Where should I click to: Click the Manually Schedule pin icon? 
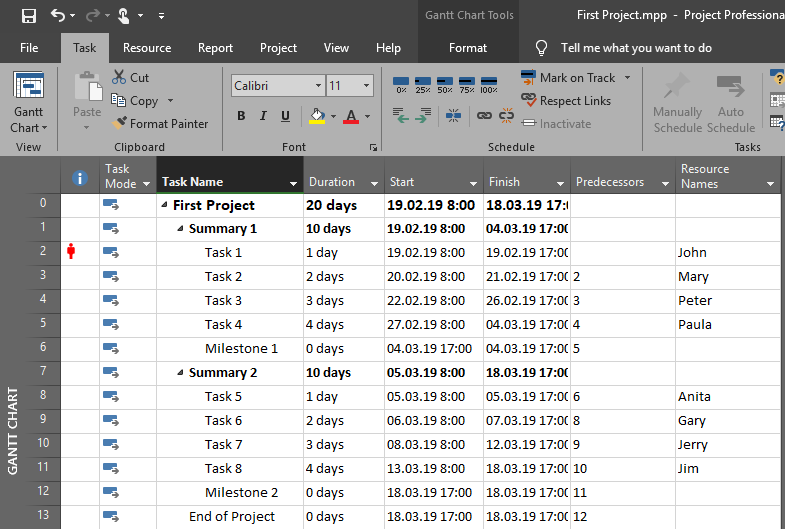677,104
